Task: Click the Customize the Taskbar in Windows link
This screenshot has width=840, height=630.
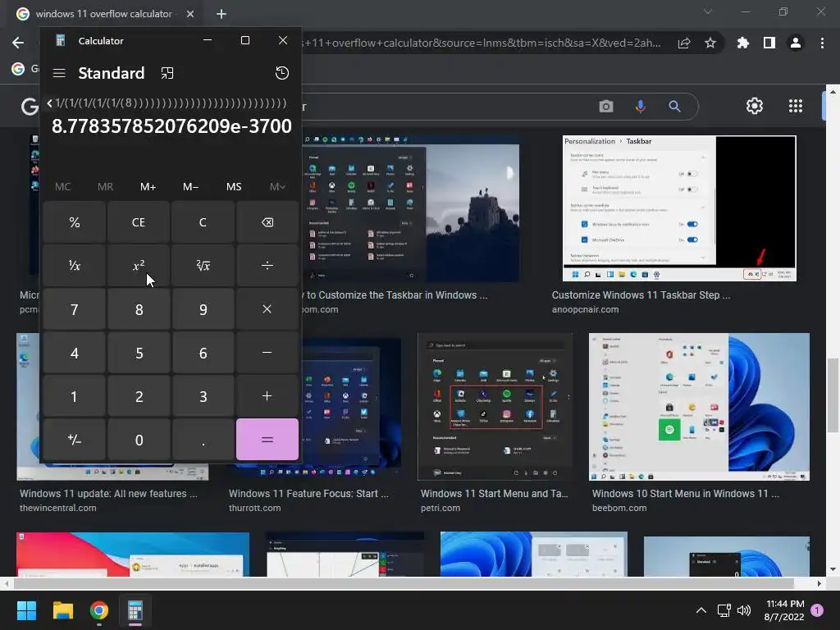Action: [397, 295]
